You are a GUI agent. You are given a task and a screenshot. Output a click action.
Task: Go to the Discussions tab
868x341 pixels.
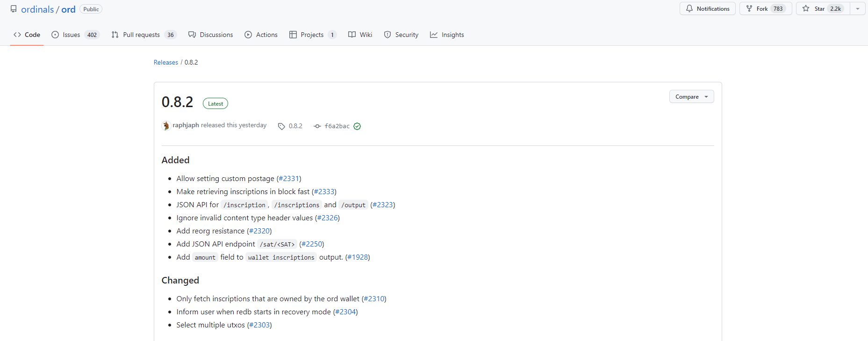pos(211,35)
